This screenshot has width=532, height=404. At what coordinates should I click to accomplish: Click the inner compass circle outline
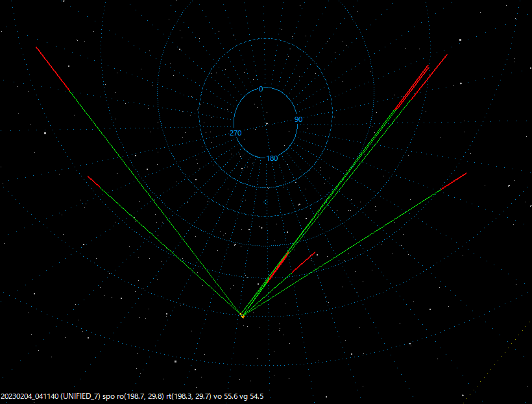[267, 88]
